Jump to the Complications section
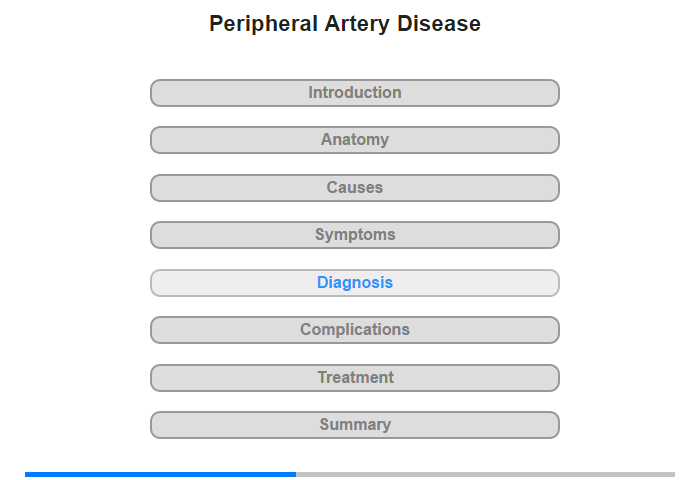The width and height of the screenshot is (700, 480). tap(354, 330)
